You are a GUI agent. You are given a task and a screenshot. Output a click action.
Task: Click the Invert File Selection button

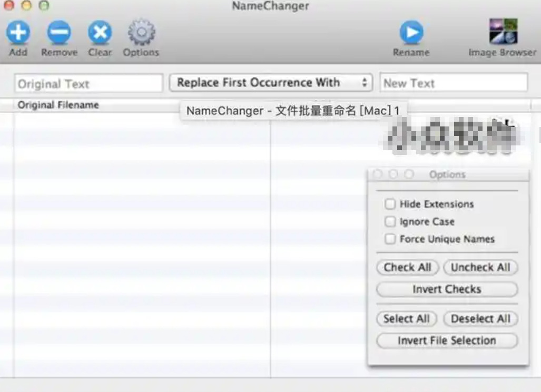447,340
